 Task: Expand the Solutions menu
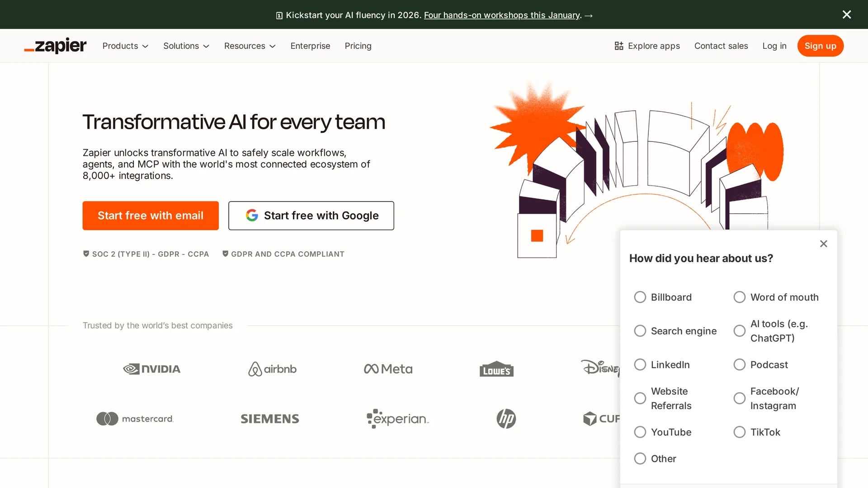tap(186, 46)
